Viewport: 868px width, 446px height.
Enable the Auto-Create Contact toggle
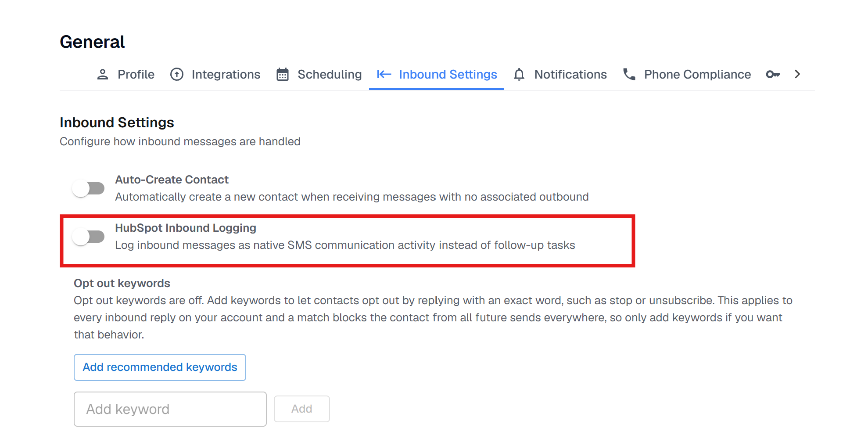88,188
